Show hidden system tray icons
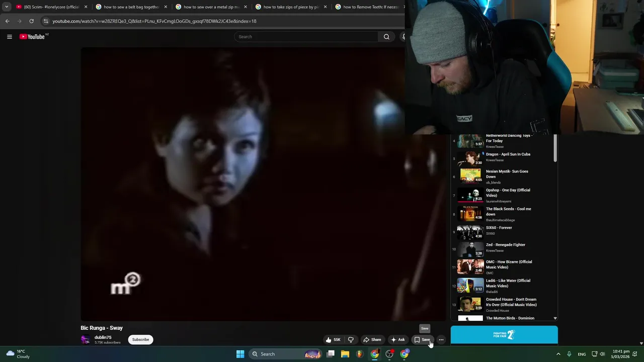Viewport: 644px width, 362px height. 558,354
